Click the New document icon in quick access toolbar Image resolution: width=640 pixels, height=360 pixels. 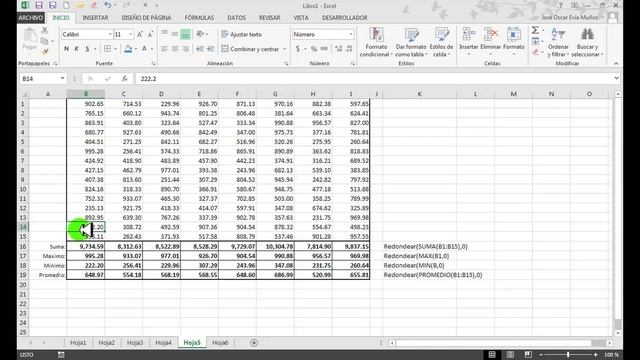tap(66, 5)
